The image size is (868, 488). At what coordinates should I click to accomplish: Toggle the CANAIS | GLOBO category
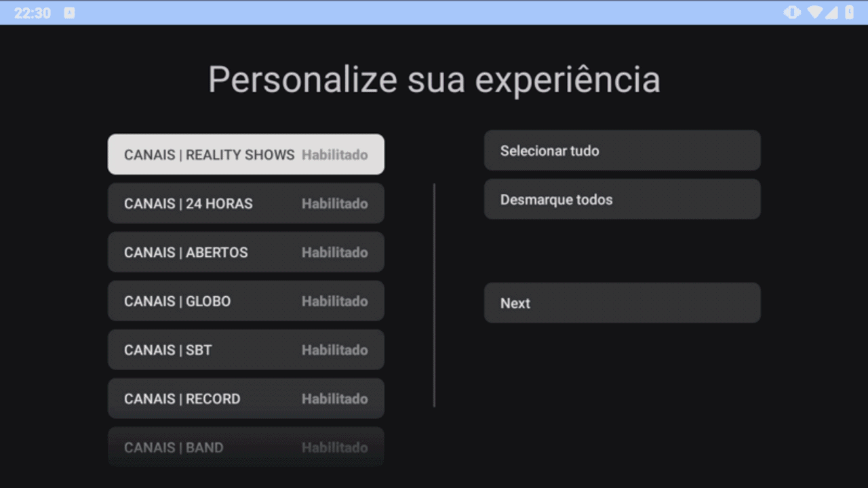coord(246,301)
